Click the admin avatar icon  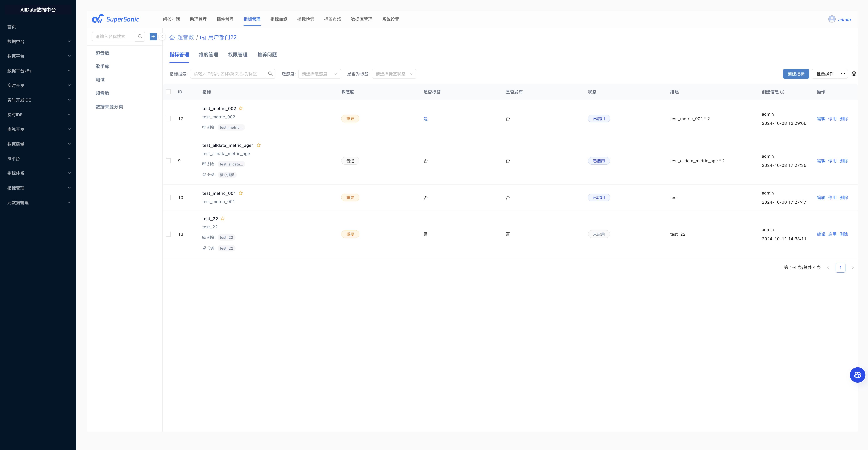832,19
